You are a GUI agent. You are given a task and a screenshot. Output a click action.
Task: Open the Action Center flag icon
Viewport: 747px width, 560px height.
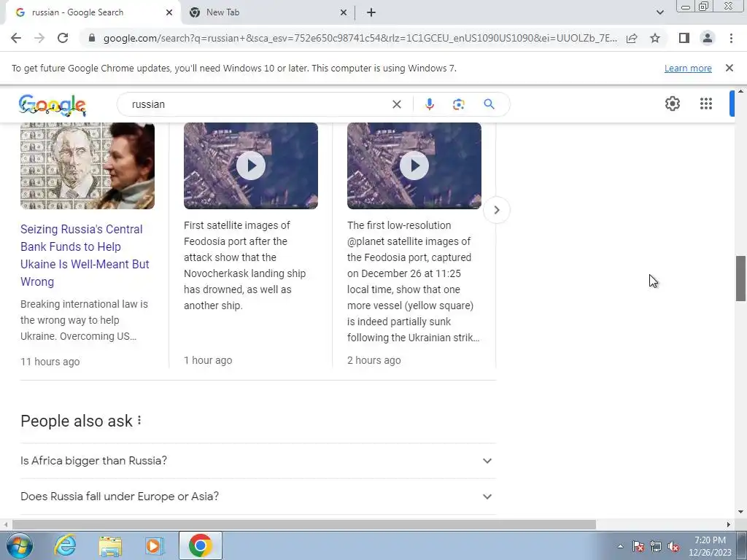[x=638, y=546]
